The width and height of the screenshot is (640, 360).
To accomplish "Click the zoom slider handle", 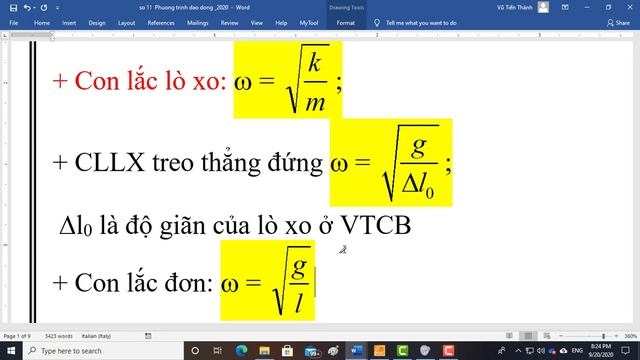I will pyautogui.click(x=603, y=336).
